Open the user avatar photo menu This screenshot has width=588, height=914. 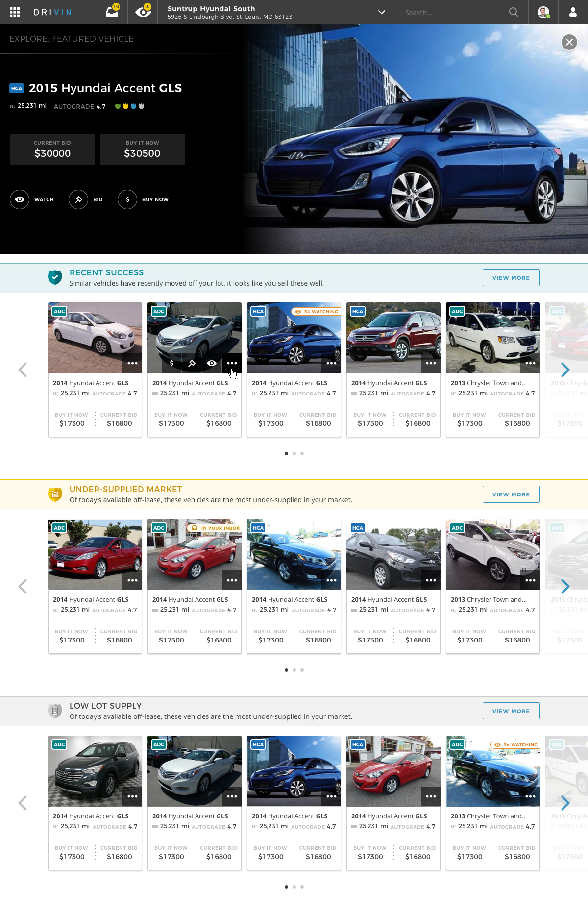[x=543, y=12]
